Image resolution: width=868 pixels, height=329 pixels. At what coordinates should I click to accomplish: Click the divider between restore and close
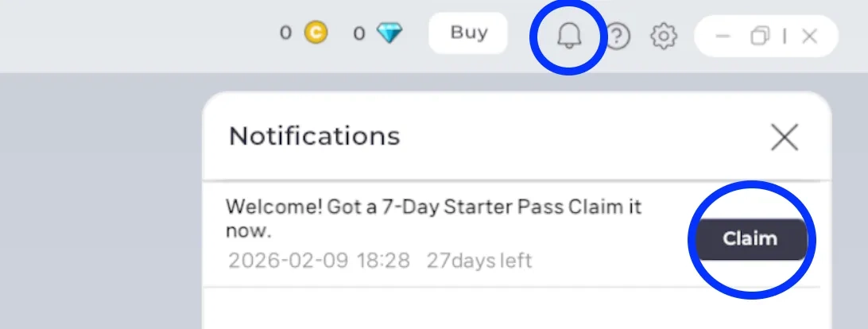tap(785, 37)
